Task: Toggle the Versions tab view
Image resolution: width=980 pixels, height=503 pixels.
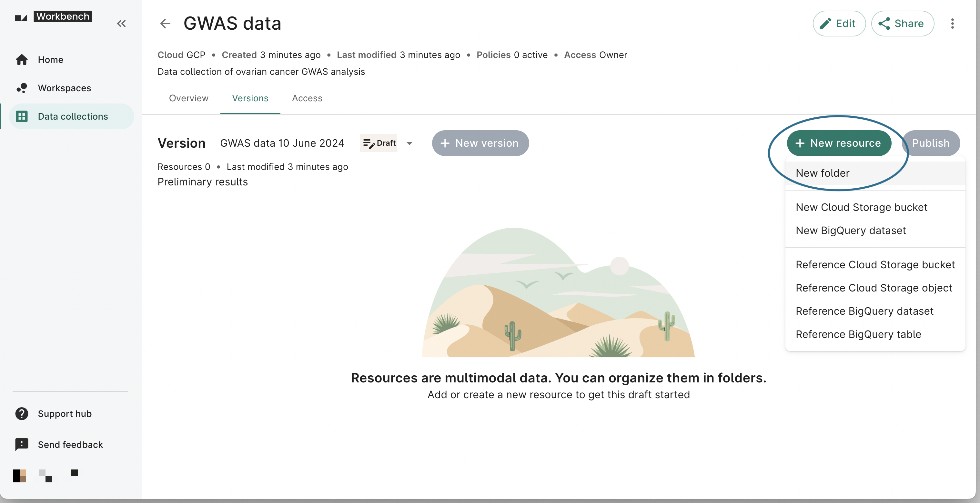Action: (250, 98)
